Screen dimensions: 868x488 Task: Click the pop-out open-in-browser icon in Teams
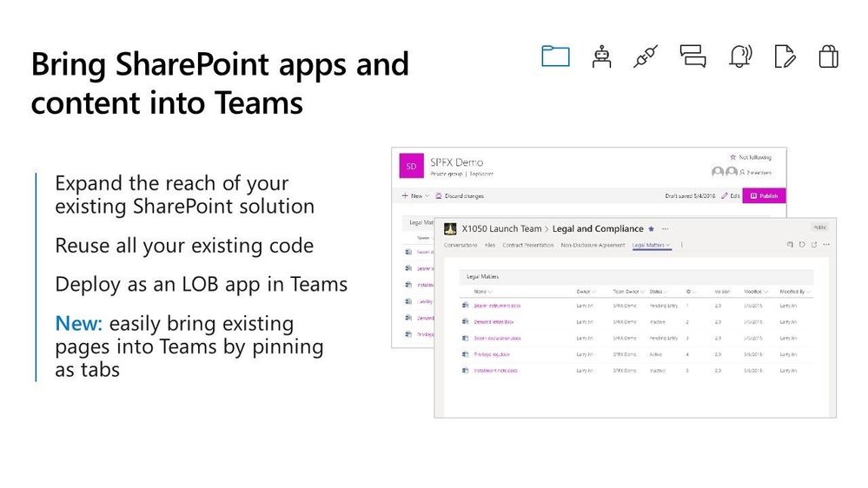814,245
